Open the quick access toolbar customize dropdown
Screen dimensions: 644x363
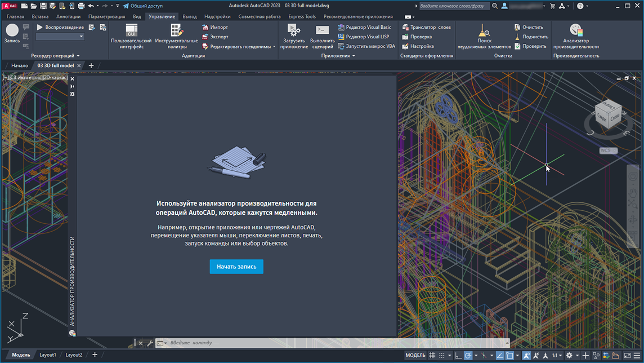click(x=118, y=6)
